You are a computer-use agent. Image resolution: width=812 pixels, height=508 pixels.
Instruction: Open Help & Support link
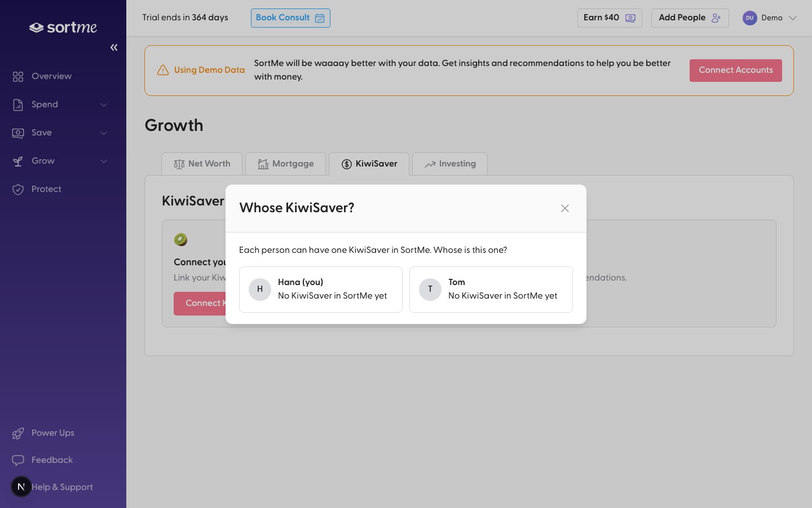pyautogui.click(x=62, y=487)
